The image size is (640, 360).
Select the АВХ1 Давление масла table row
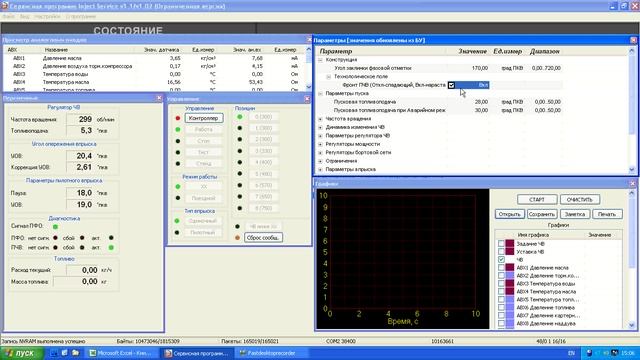[x=154, y=58]
